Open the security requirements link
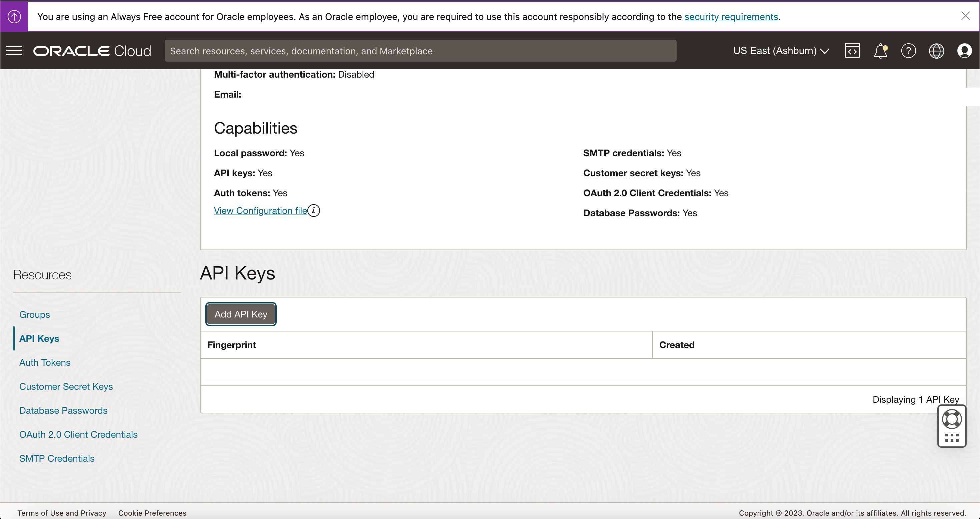980x519 pixels. [731, 17]
